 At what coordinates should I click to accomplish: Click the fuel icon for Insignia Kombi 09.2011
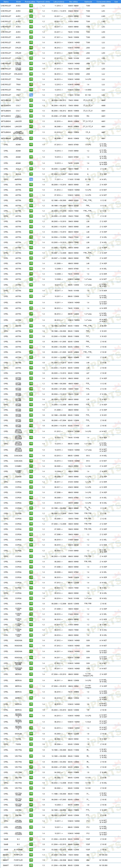(x=31, y=669)
